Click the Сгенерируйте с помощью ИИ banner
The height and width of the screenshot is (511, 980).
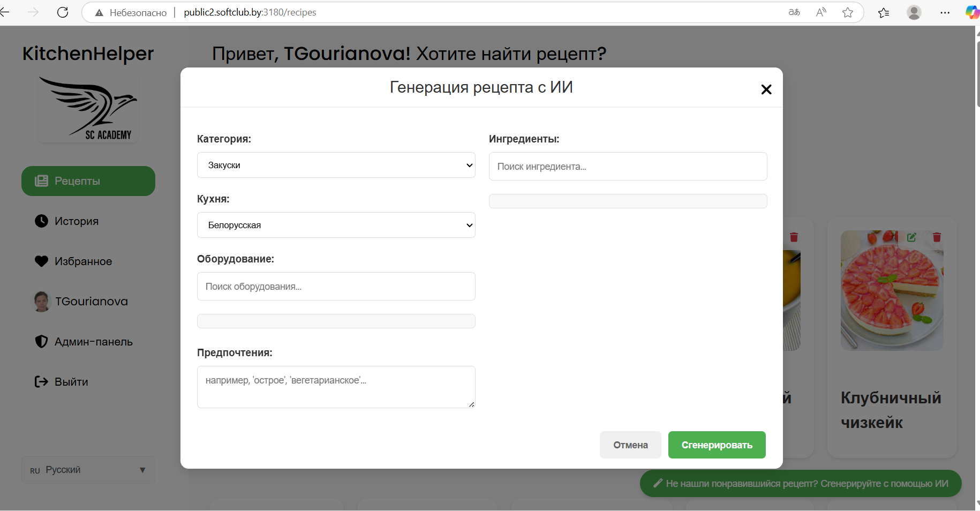(800, 483)
